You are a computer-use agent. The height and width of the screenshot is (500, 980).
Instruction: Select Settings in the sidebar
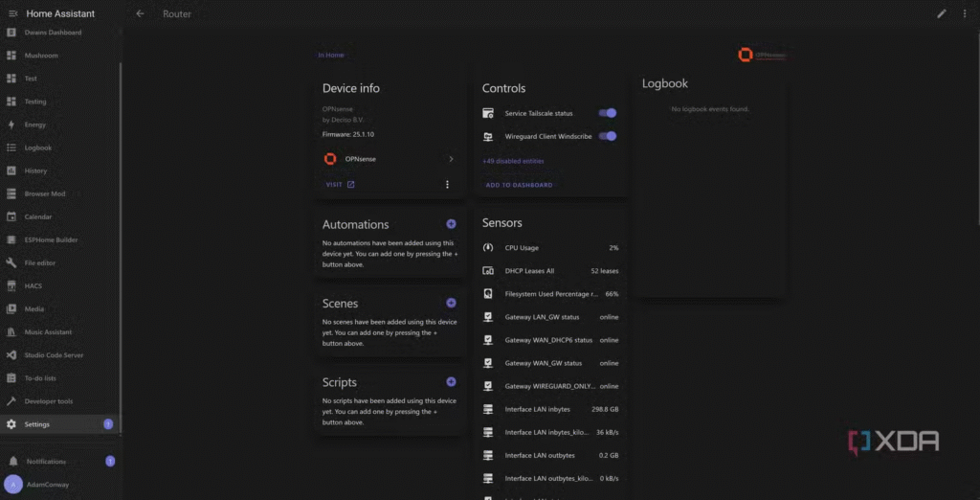[x=37, y=424]
